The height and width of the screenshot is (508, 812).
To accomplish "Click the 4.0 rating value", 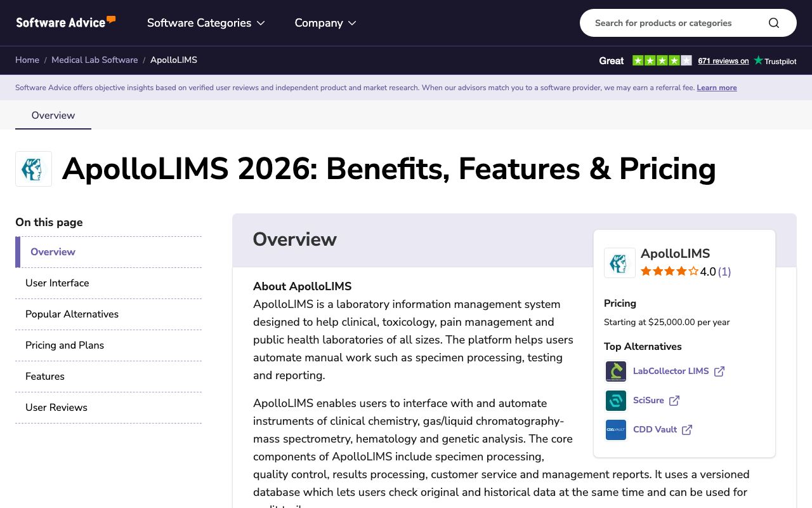I will click(708, 272).
